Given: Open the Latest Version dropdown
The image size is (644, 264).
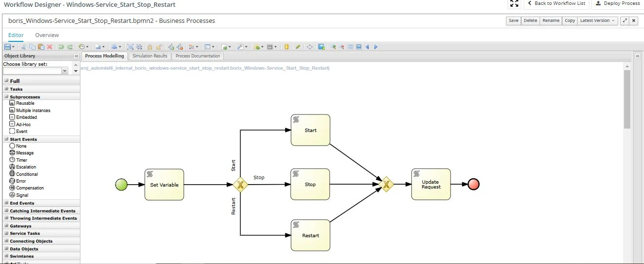Looking at the screenshot, I should (x=598, y=20).
